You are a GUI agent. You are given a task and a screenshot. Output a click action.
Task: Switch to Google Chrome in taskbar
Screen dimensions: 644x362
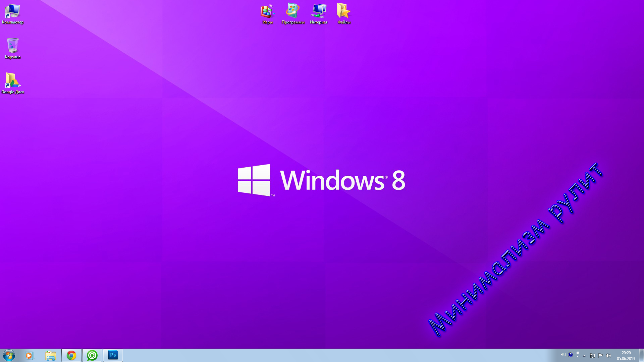click(x=71, y=355)
